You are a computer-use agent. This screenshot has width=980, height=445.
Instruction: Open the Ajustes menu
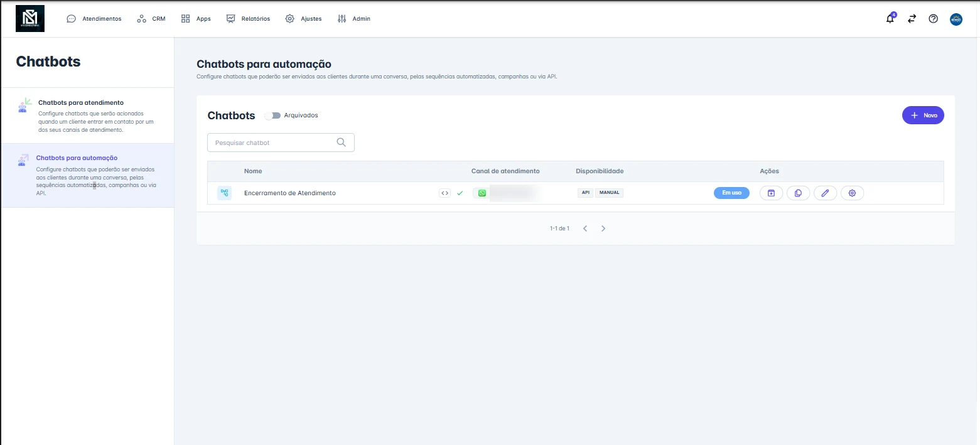tap(303, 19)
